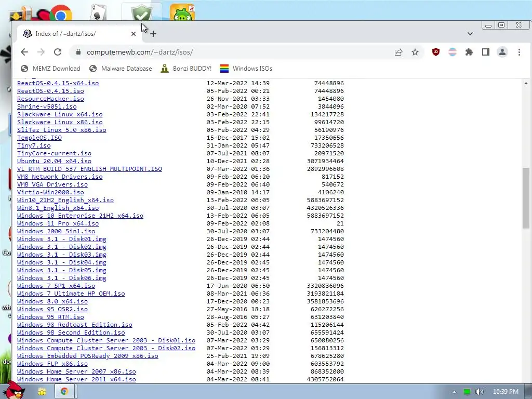Image resolution: width=532 pixels, height=399 pixels.
Task: Open the TempleOS.ISO link
Action: tap(39, 138)
